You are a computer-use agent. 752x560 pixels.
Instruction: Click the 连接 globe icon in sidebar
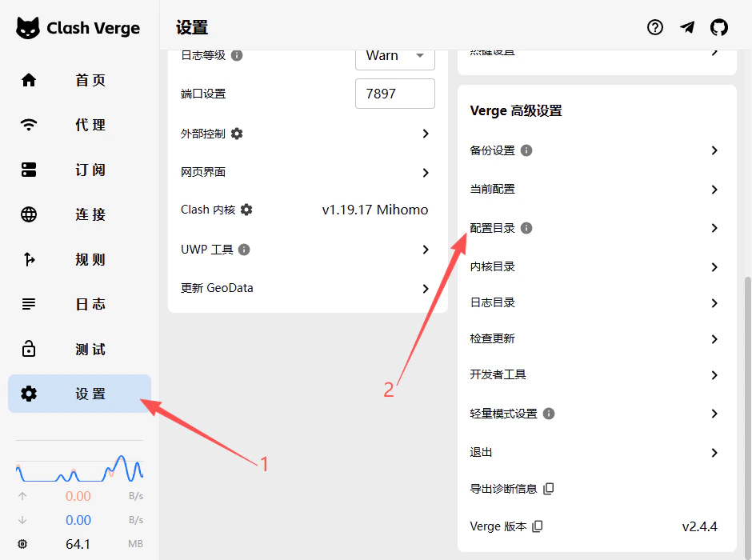click(x=29, y=214)
